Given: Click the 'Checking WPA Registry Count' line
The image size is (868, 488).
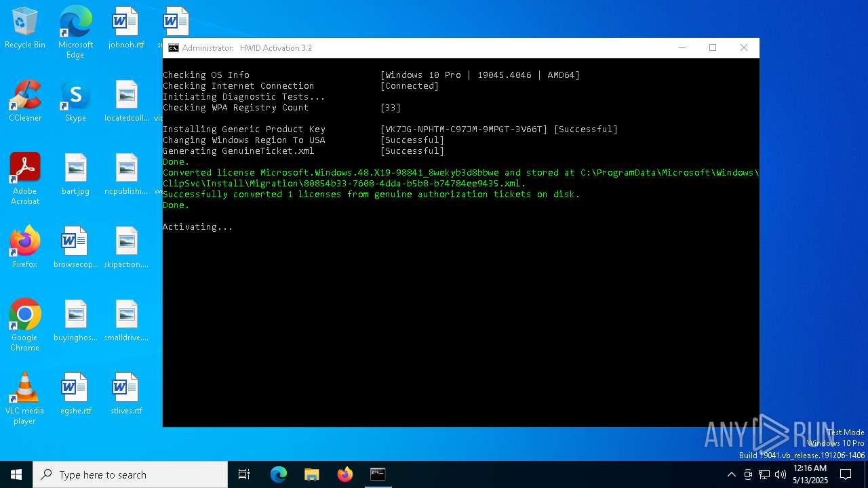Looking at the screenshot, I should 236,108.
